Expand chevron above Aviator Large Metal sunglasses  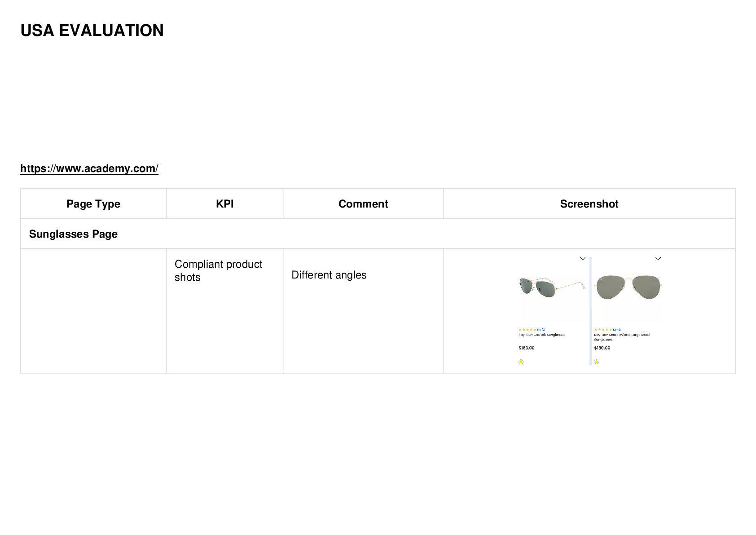click(658, 258)
